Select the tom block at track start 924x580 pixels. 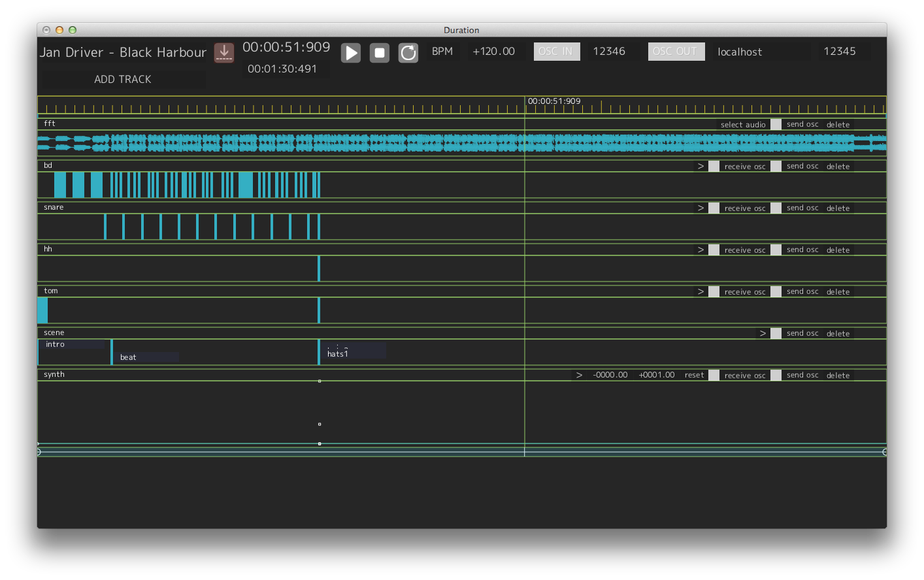point(42,310)
